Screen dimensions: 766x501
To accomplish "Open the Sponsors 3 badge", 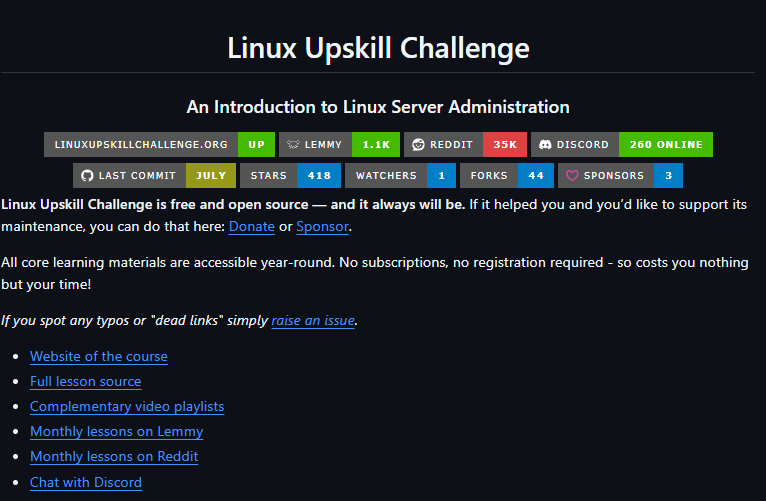I will [620, 175].
